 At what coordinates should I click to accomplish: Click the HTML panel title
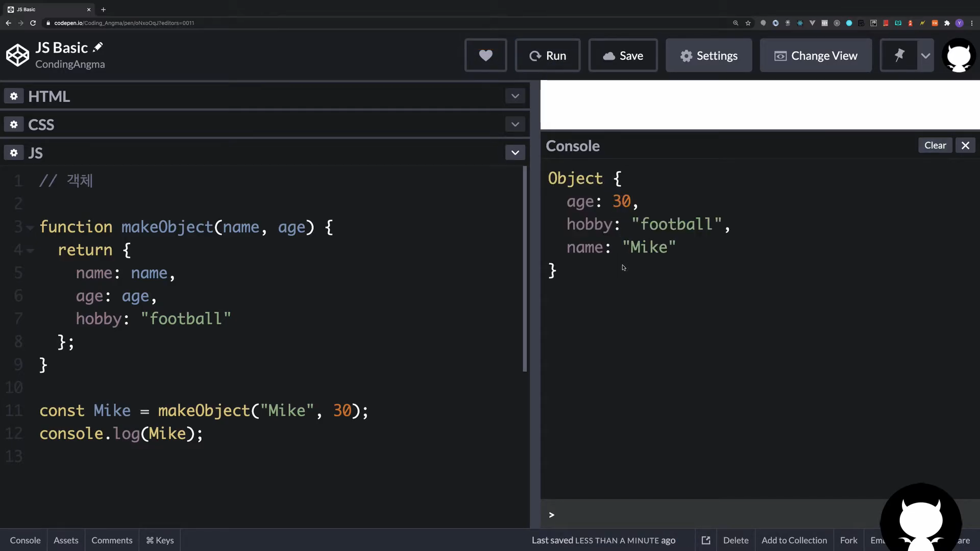(49, 96)
